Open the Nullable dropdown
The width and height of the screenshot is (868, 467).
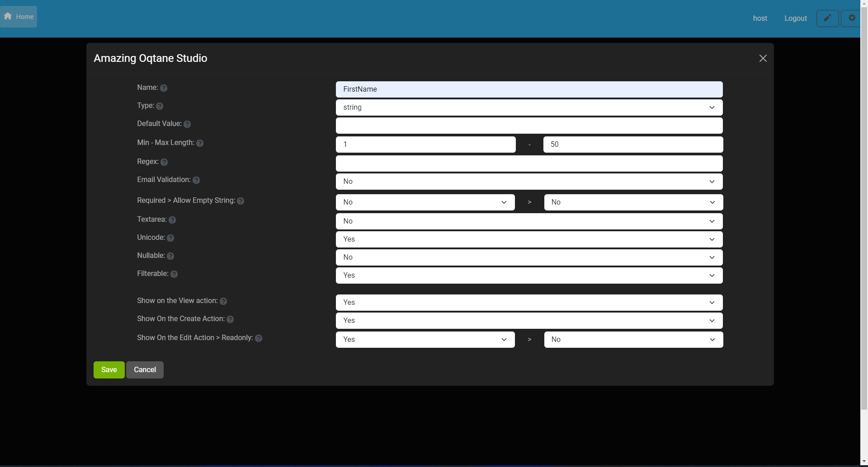529,257
